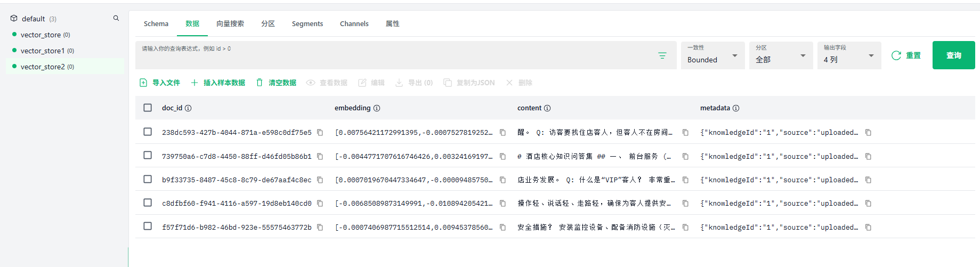The width and height of the screenshot is (980, 267).
Task: Copy doc_id 238dc593-427b-4044-871a-e598c0df75e5
Action: tap(320, 132)
